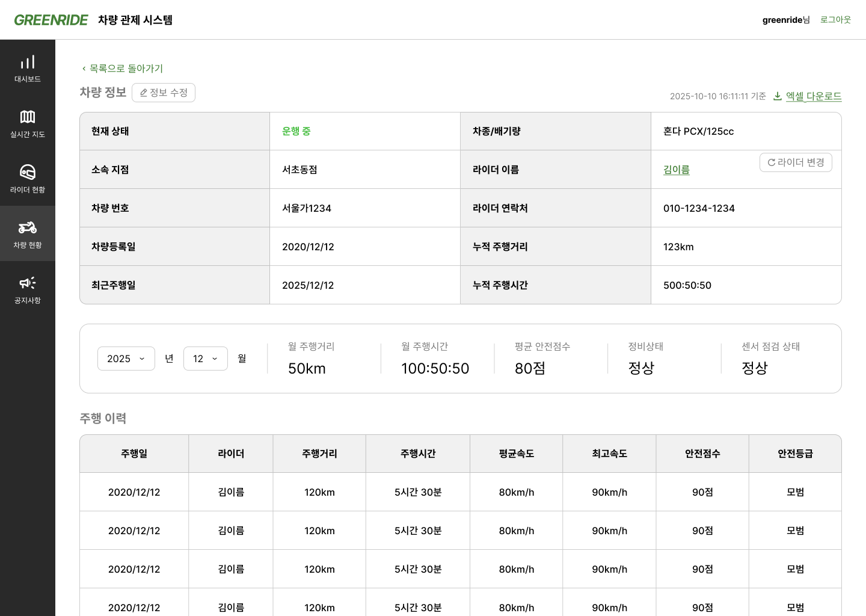Open the real-time map icon

click(28, 117)
